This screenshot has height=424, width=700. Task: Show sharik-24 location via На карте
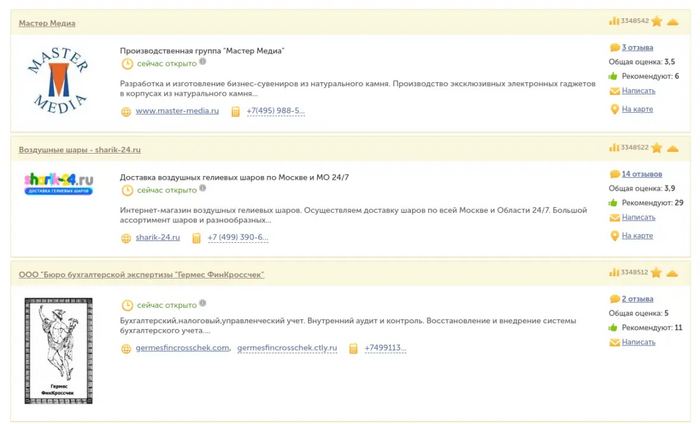[637, 236]
